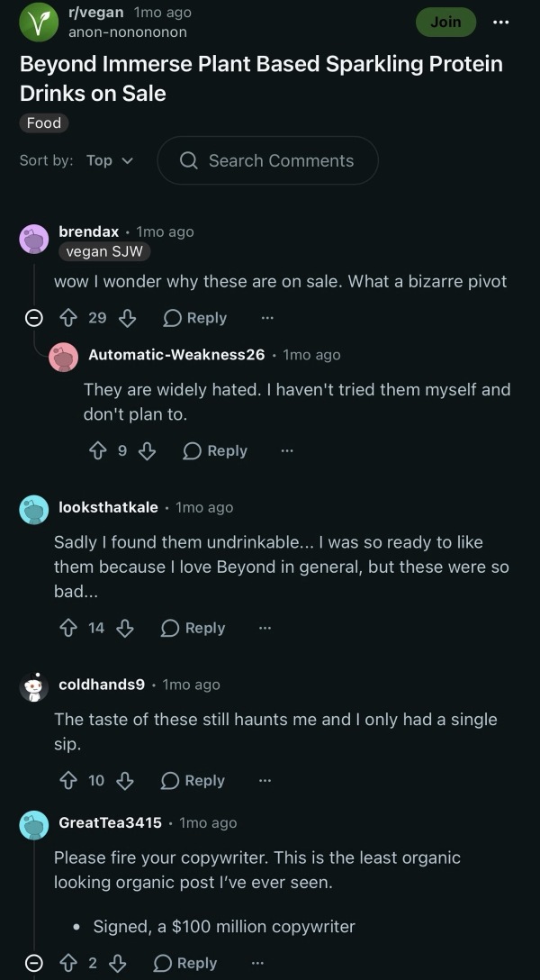The image size is (540, 980).
Task: Open the anon-nononon user profile
Action: [x=128, y=32]
